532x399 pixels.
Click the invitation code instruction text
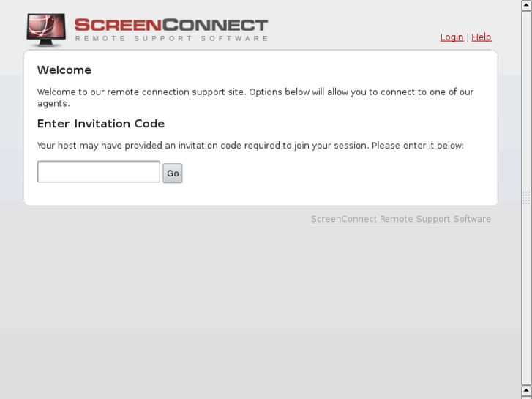[x=250, y=146]
